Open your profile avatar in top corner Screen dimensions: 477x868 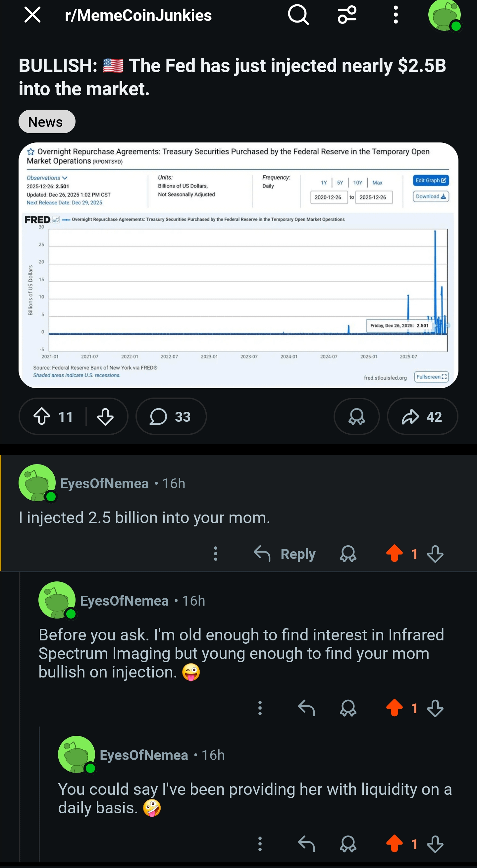pos(445,16)
